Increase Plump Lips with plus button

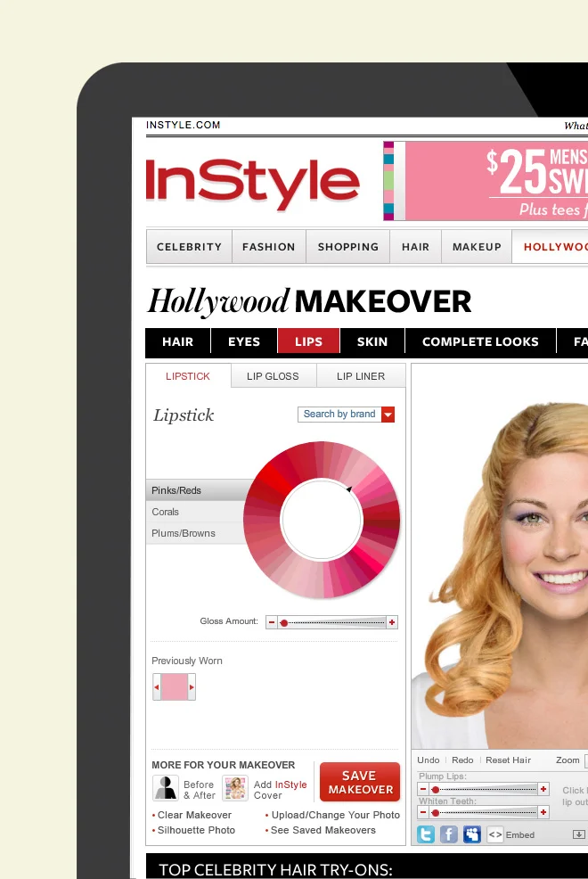tap(543, 789)
